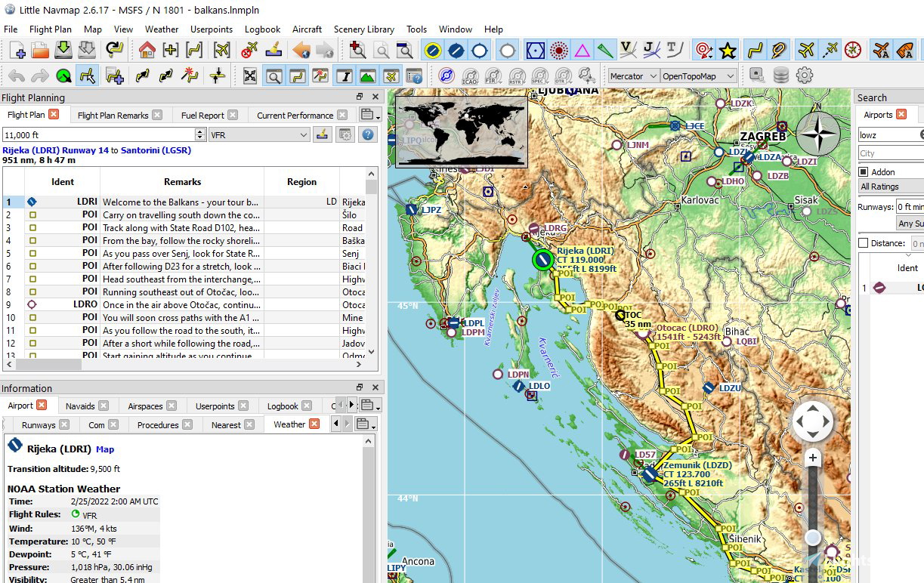Go to the home position
The width and height of the screenshot is (924, 583).
(147, 51)
